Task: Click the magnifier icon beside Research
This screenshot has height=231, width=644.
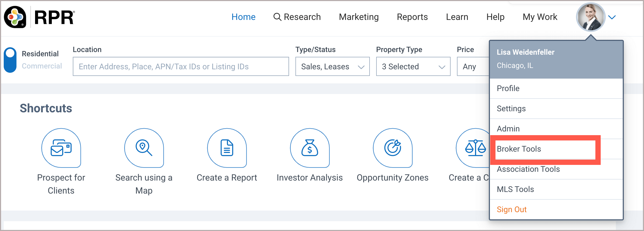Action: 277,17
